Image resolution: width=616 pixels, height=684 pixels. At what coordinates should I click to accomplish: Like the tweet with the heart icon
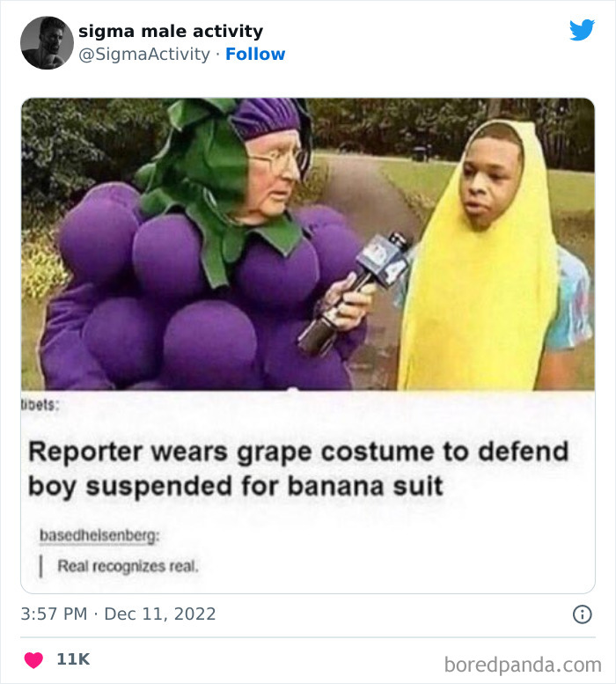coord(33,659)
